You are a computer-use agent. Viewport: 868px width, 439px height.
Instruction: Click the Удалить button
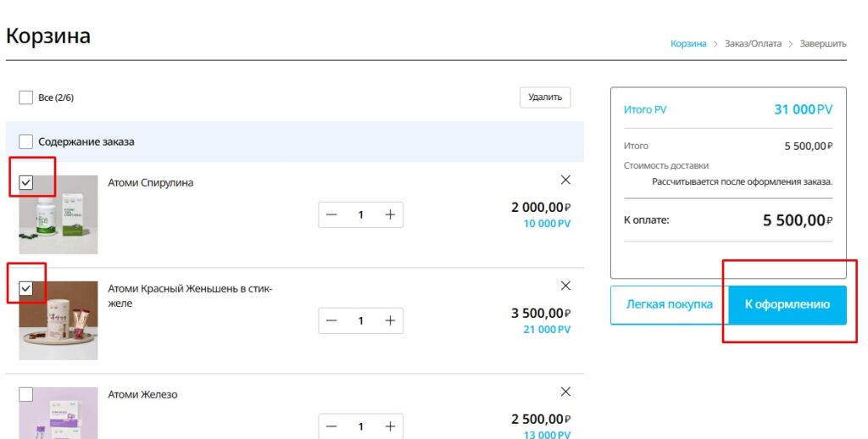pyautogui.click(x=545, y=97)
